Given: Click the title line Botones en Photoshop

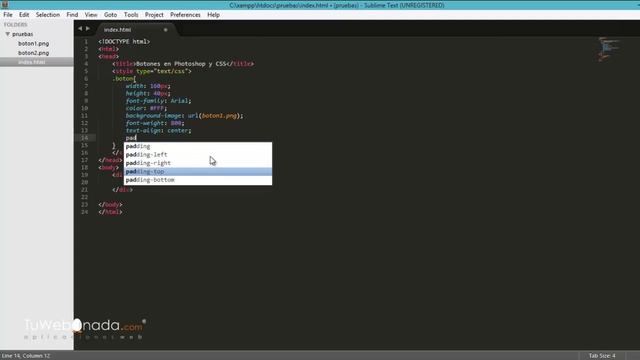Looking at the screenshot, I should (x=183, y=64).
